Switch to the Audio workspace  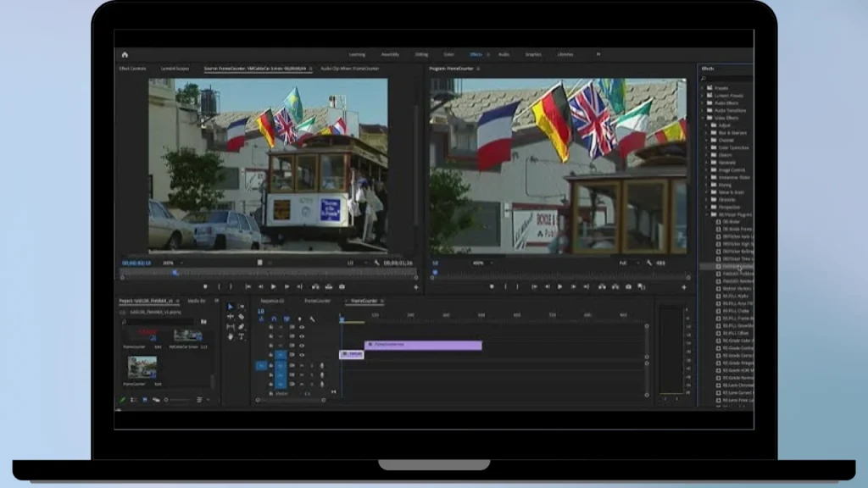(x=504, y=55)
